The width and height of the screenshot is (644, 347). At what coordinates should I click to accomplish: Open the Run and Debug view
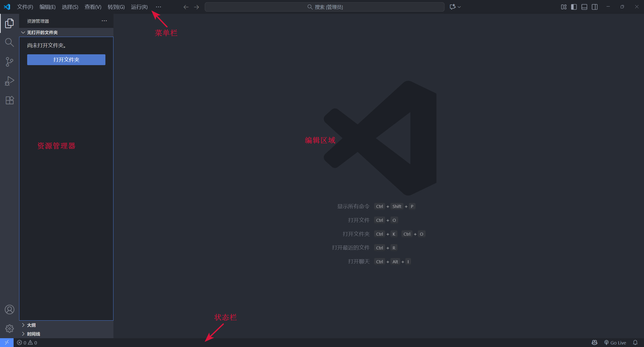click(9, 81)
